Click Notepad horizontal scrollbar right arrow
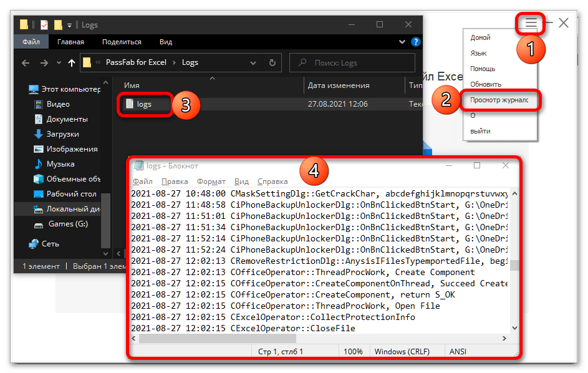The image size is (588, 373). coord(504,339)
